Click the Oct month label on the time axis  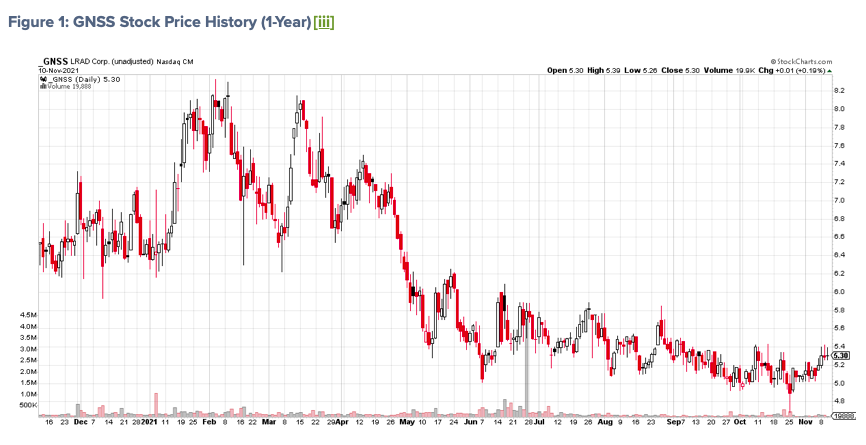(740, 422)
